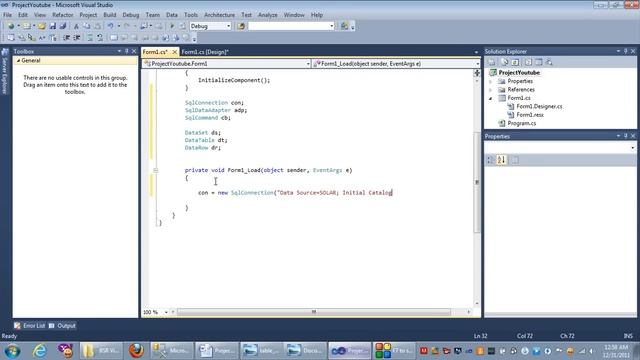Click Solution Explorer View Code icon

[x=528, y=62]
